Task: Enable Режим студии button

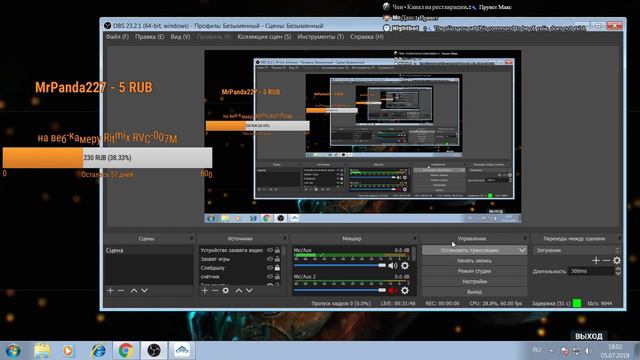Action: point(474,271)
